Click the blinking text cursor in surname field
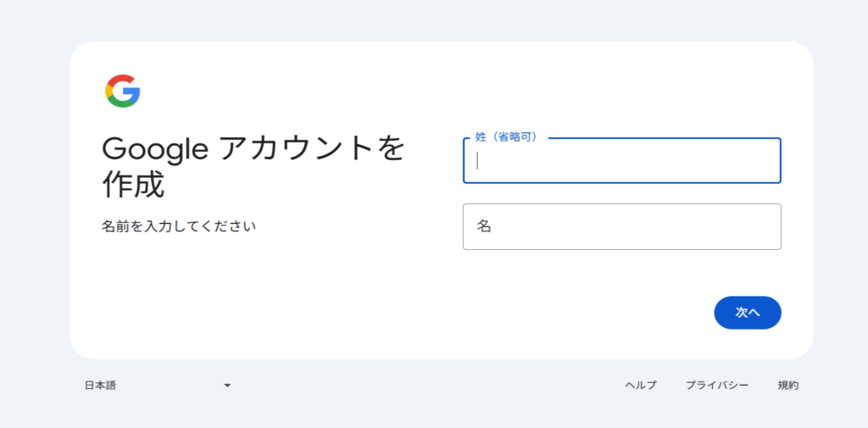The height and width of the screenshot is (428, 868). tap(478, 160)
